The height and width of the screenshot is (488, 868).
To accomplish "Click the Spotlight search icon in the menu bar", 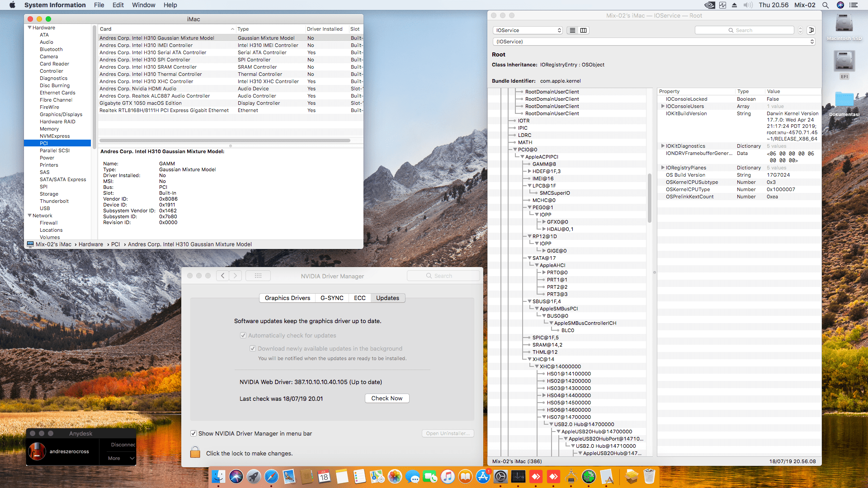I will pos(826,5).
